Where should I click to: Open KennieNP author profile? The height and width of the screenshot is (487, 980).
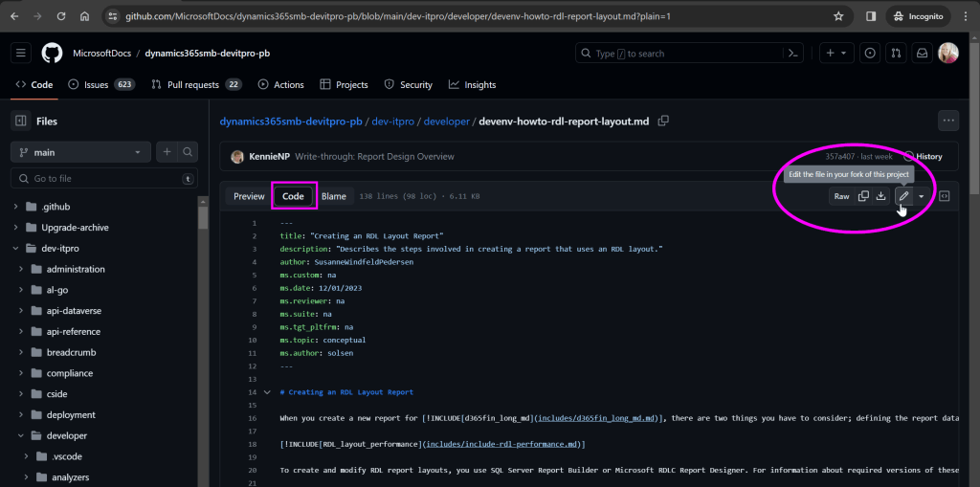pyautogui.click(x=269, y=156)
